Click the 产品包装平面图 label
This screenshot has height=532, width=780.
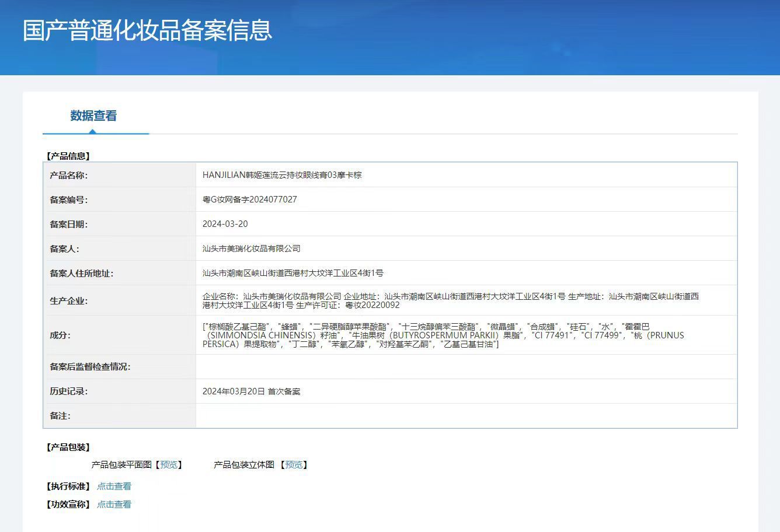[121, 465]
